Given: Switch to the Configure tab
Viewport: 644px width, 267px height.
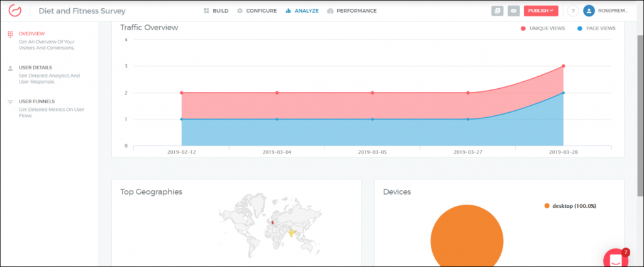Looking at the screenshot, I should point(257,11).
